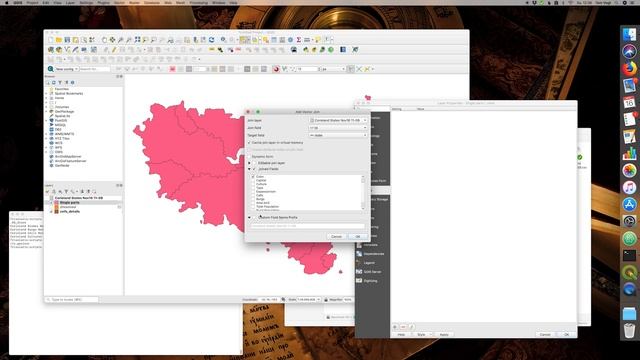Click Apply in Layer Properties window
Screen dimensions: 640x360
[x=444, y=335]
